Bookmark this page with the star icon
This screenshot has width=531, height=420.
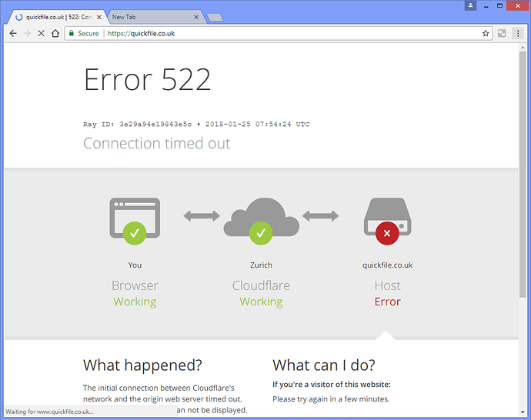point(486,33)
